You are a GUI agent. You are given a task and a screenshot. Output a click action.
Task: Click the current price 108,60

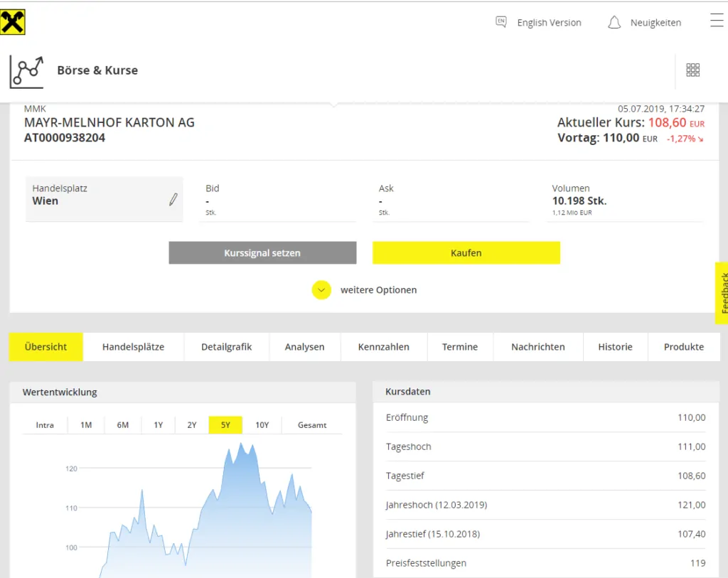point(667,122)
